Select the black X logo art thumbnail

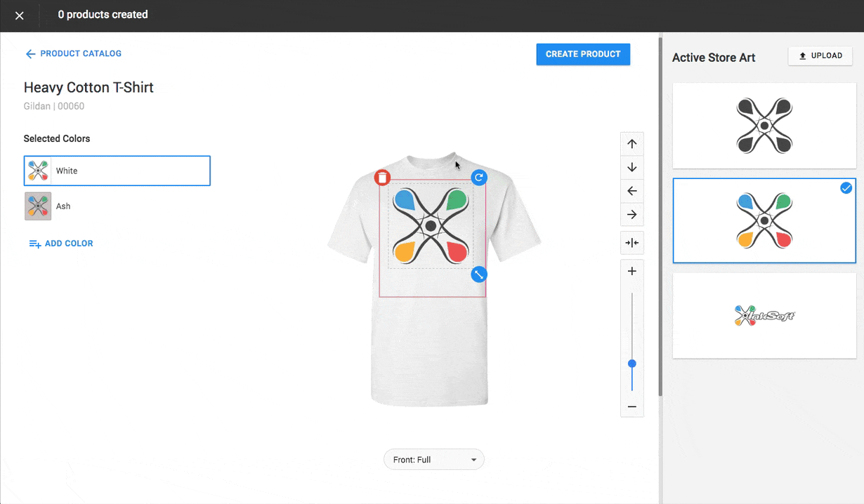coord(764,126)
